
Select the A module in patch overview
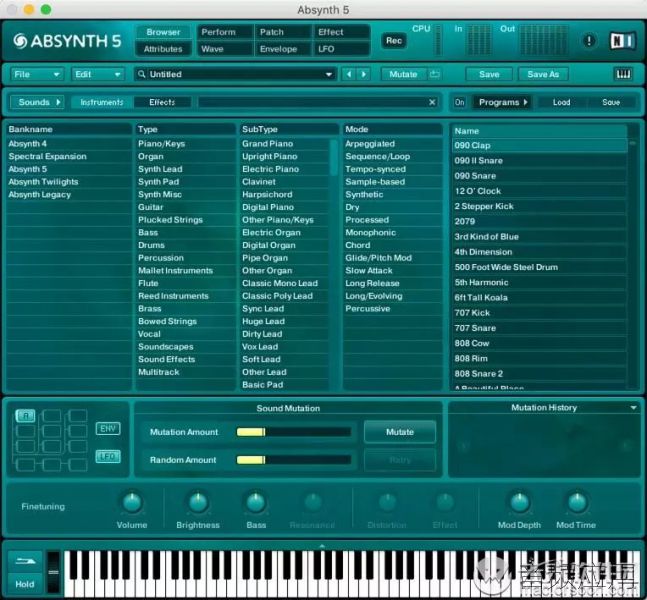26,416
